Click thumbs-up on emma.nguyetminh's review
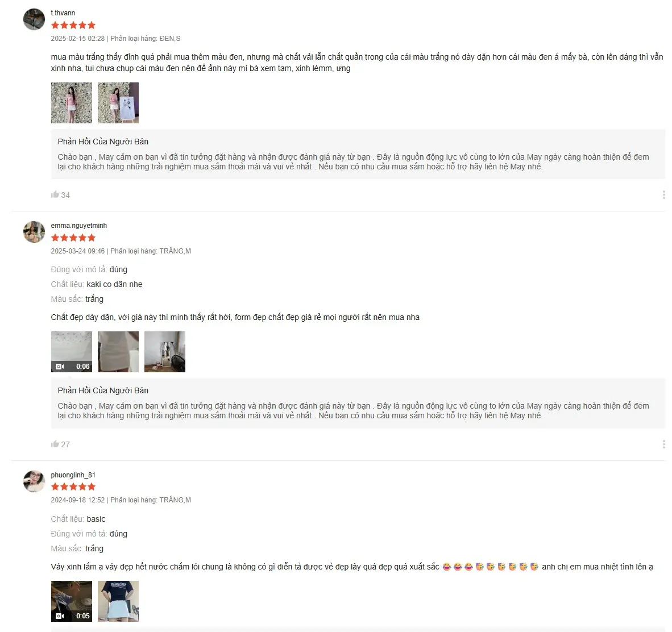Viewport: 672px width, 632px height. pyautogui.click(x=55, y=444)
